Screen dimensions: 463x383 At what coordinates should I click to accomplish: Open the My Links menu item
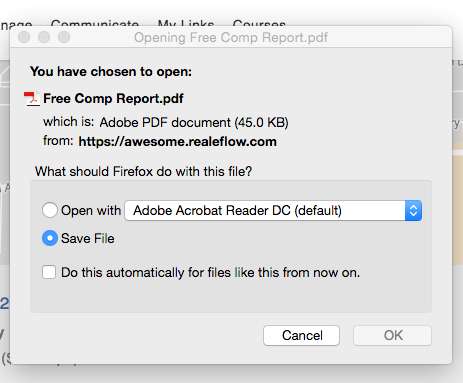coord(186,24)
